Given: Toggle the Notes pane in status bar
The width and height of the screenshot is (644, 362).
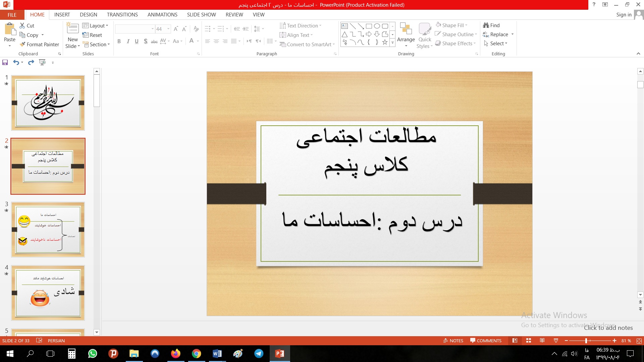Looking at the screenshot, I should [453, 341].
